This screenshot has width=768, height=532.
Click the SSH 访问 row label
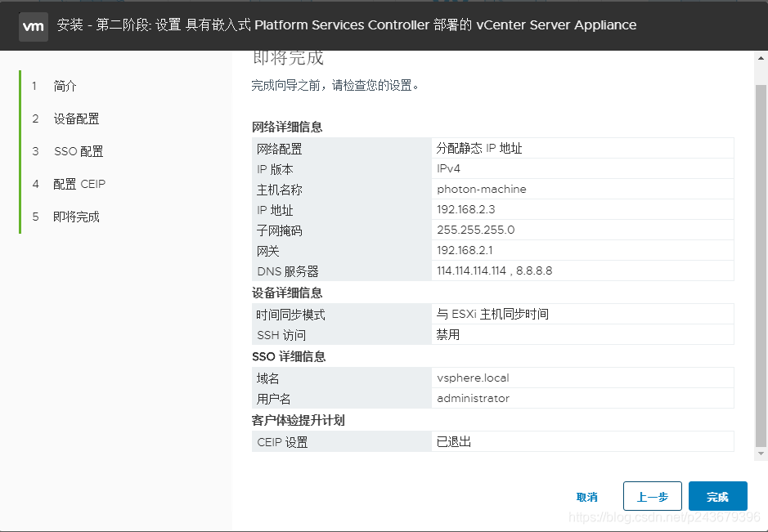coord(281,335)
